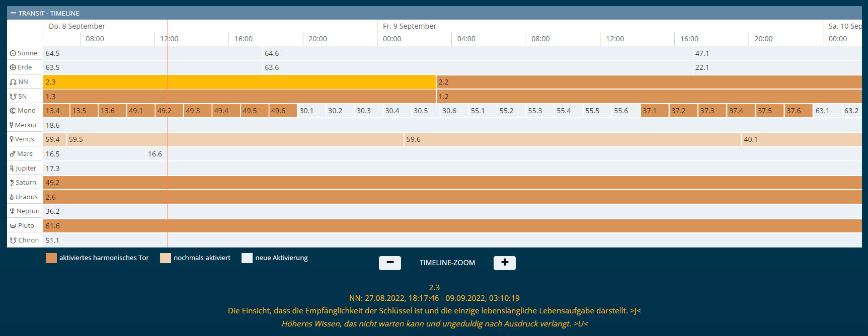Zoom in timeline with plus button
This screenshot has height=336, width=868.
click(504, 263)
